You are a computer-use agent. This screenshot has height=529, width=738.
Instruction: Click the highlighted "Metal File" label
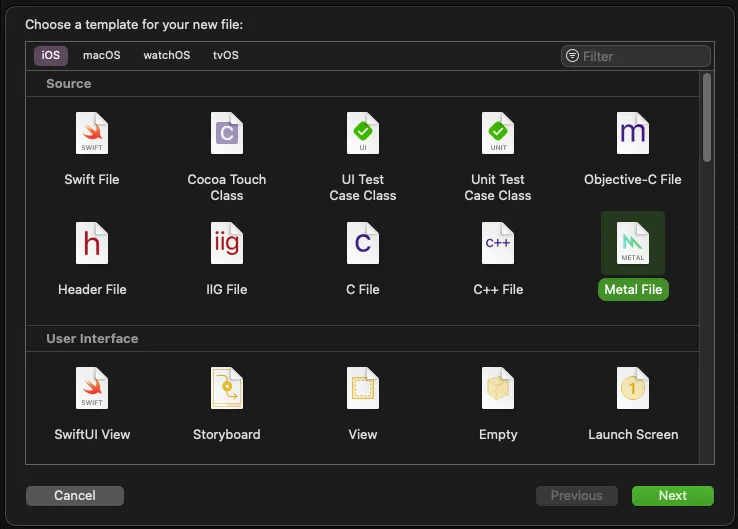click(x=633, y=289)
